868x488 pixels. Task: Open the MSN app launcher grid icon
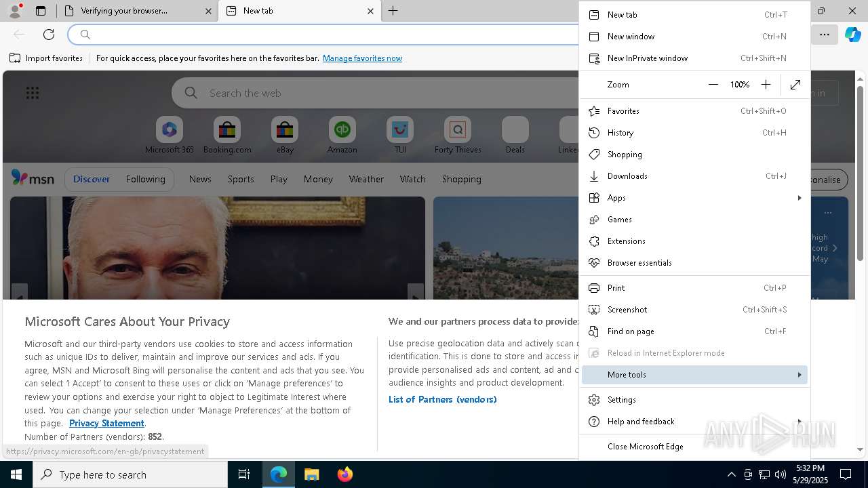coord(32,93)
